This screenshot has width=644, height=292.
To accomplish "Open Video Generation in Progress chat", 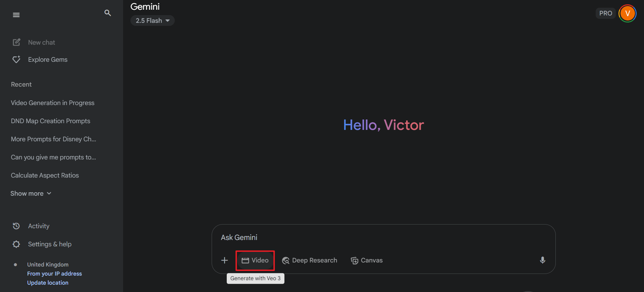I will click(x=53, y=103).
